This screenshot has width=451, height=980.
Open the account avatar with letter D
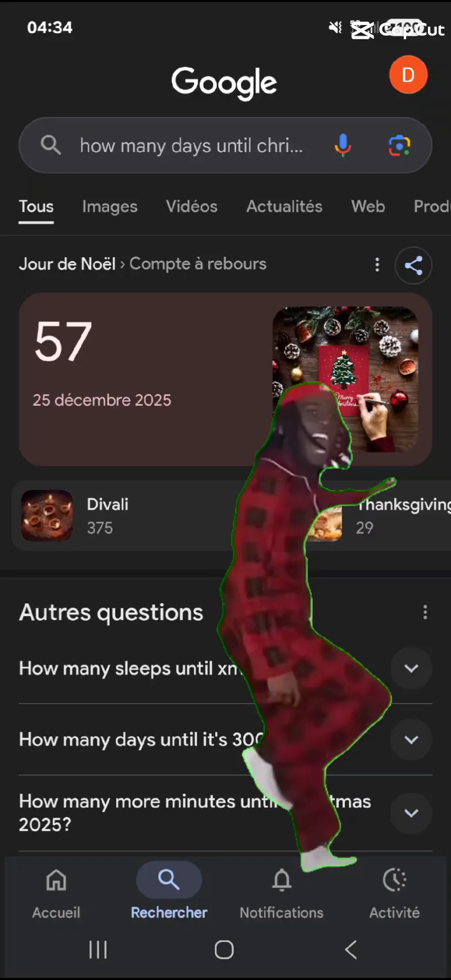(x=408, y=75)
